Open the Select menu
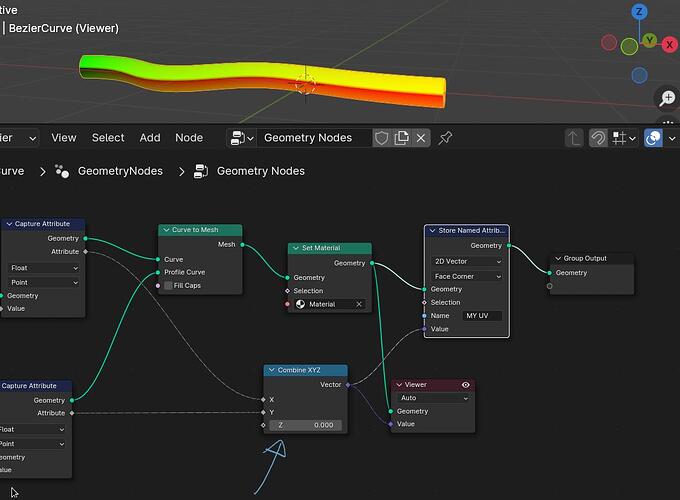Screen dimensions: 680x500 [108, 138]
